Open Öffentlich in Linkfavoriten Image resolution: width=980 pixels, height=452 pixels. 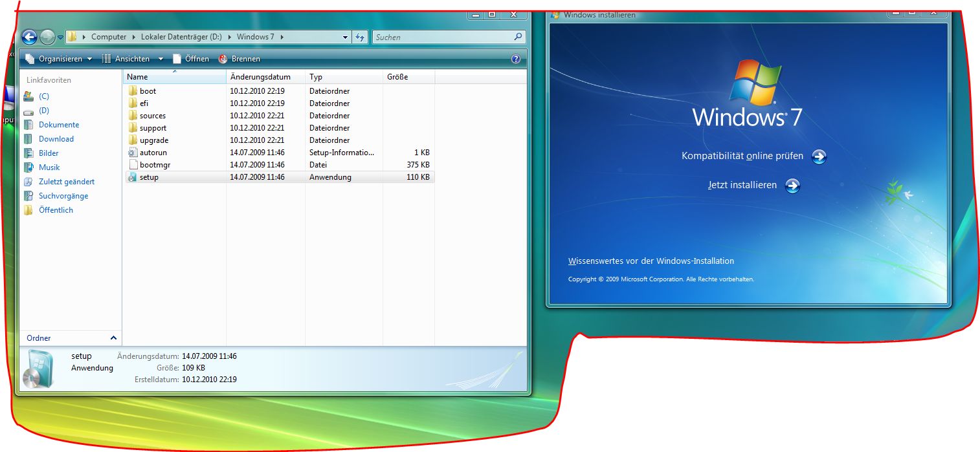coord(56,210)
